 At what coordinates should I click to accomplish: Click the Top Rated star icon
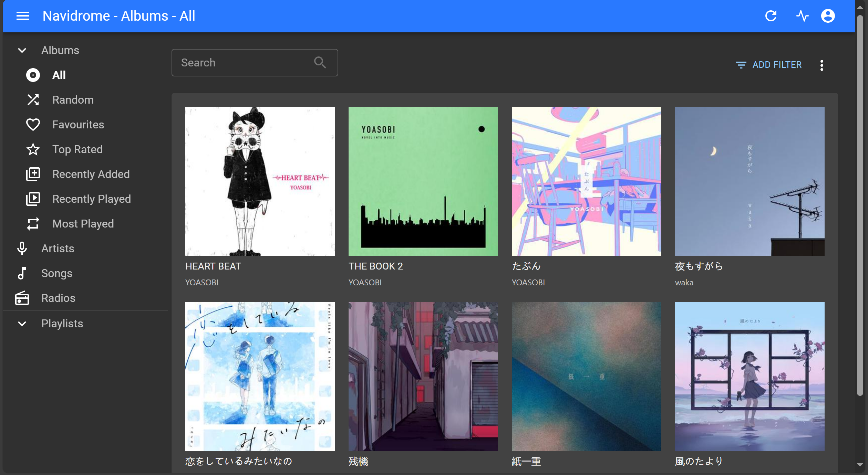pyautogui.click(x=33, y=149)
